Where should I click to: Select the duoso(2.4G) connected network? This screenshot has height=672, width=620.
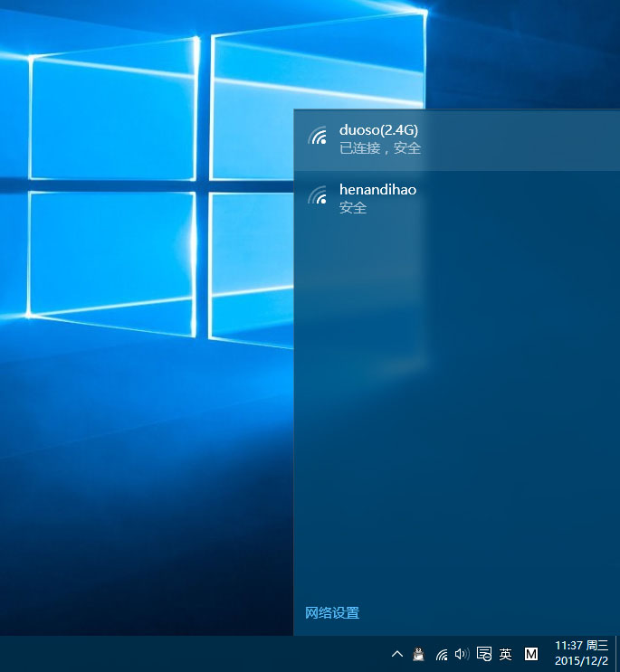point(457,140)
